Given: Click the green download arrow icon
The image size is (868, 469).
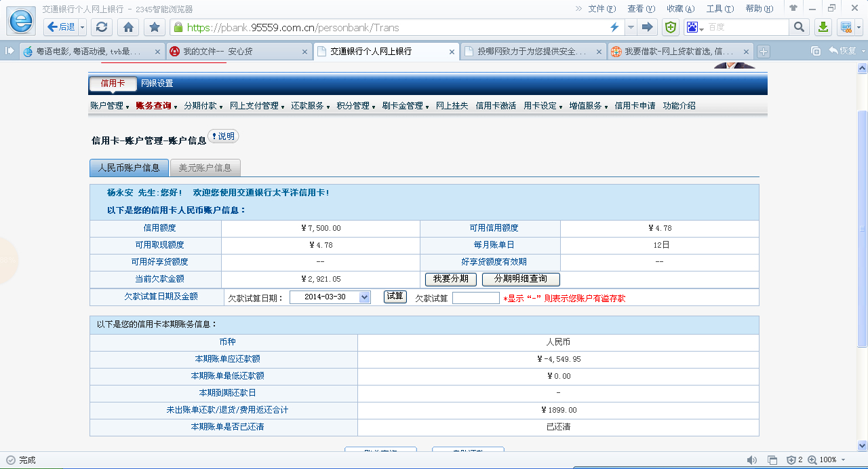Looking at the screenshot, I should coord(823,27).
